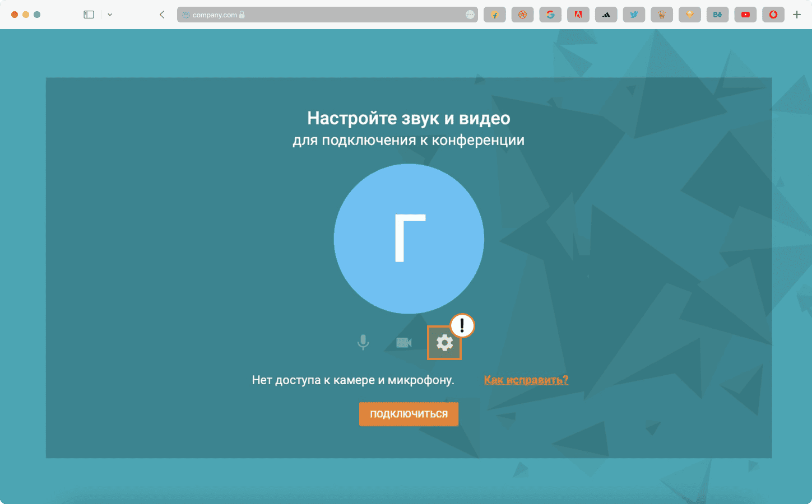Image resolution: width=812 pixels, height=504 pixels.
Task: Switch to the Google pinned tab
Action: tap(550, 15)
